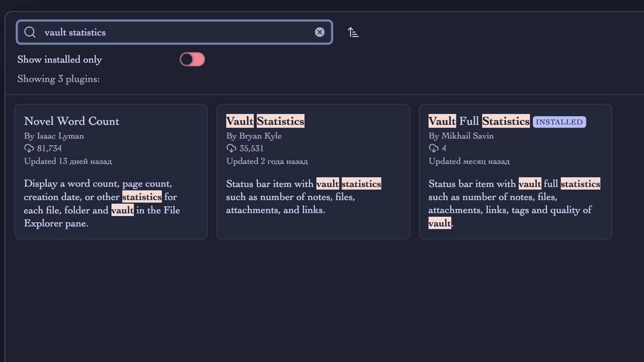The width and height of the screenshot is (644, 362).
Task: Click the Novel Word Count description text
Action: point(102,203)
